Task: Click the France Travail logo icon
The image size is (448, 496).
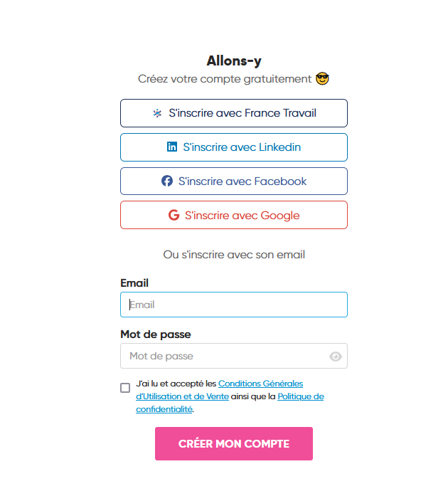Action: 157,113
